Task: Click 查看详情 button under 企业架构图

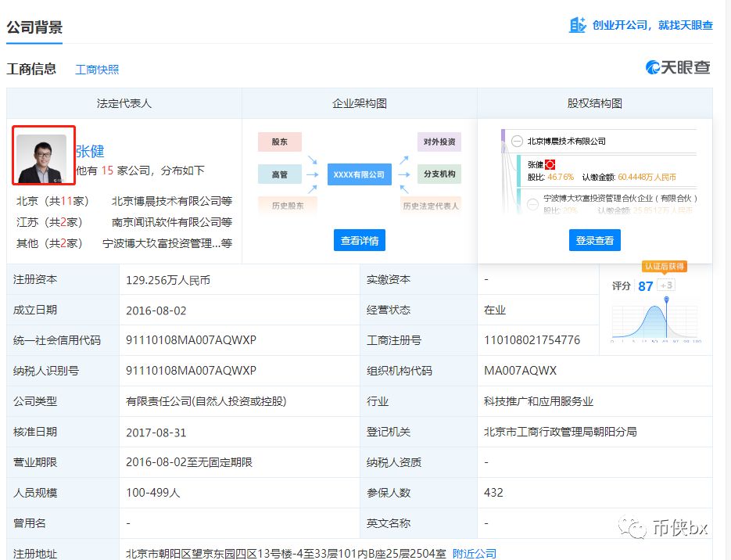Action: click(x=360, y=240)
